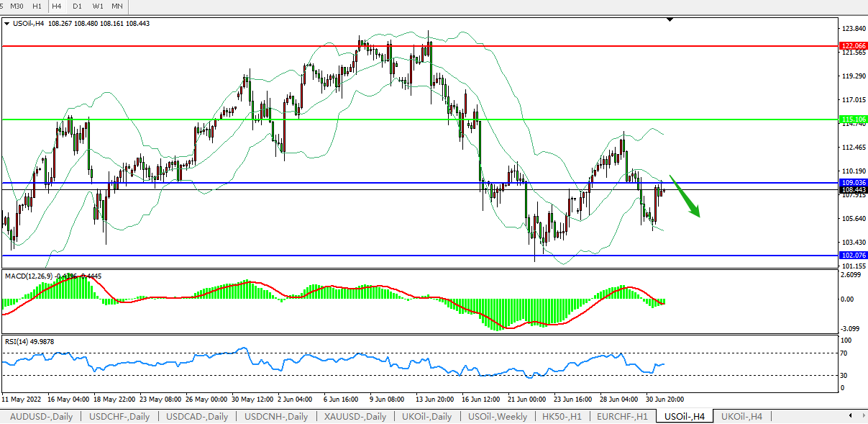This screenshot has height=424, width=868.
Task: Select the EURCHF-,H1 chart tab
Action: 622,416
